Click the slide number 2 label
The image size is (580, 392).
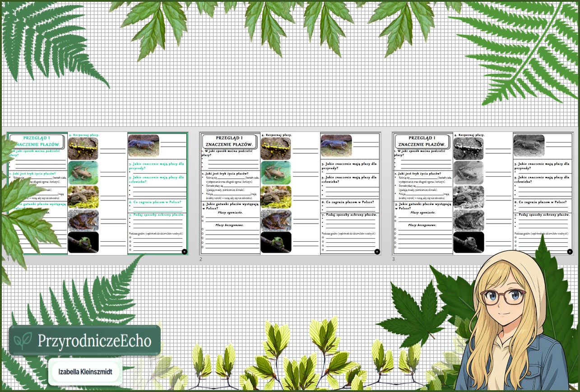(x=201, y=259)
